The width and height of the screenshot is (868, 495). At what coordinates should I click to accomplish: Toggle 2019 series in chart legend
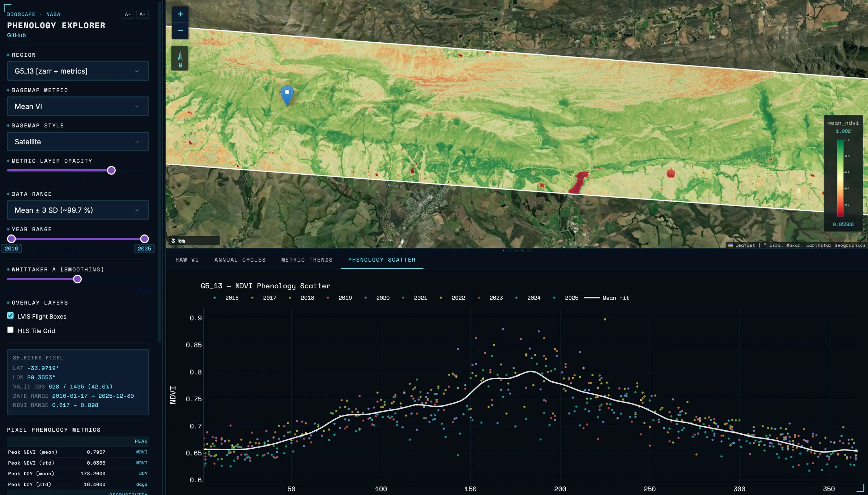pos(340,298)
